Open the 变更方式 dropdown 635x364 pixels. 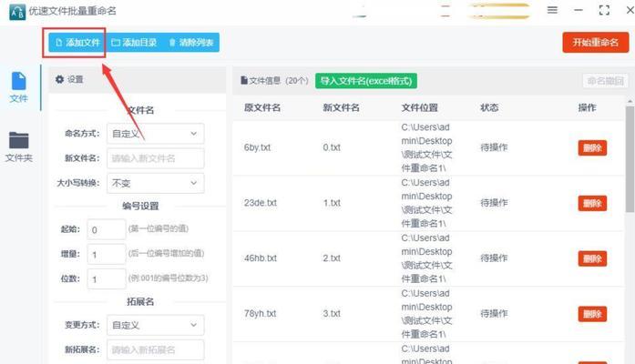(156, 325)
